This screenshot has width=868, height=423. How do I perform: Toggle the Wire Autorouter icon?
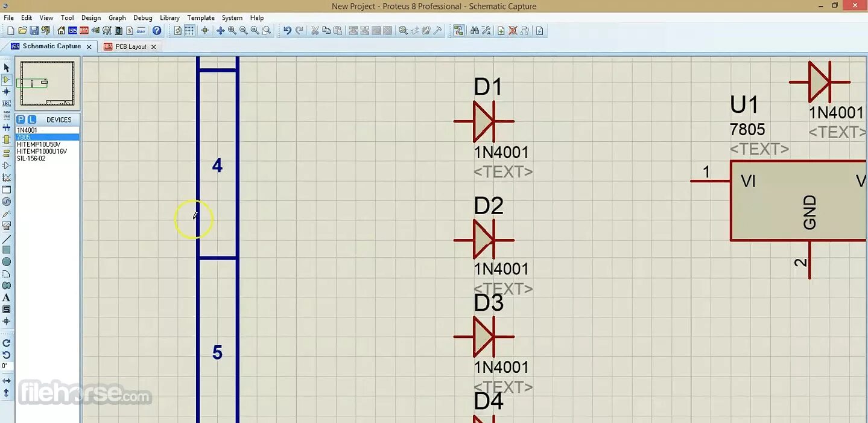[459, 31]
